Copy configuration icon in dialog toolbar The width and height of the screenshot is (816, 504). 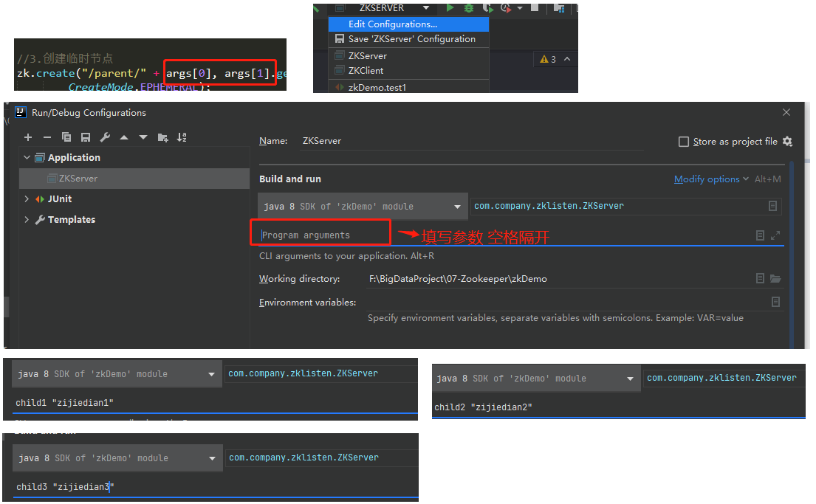[66, 137]
